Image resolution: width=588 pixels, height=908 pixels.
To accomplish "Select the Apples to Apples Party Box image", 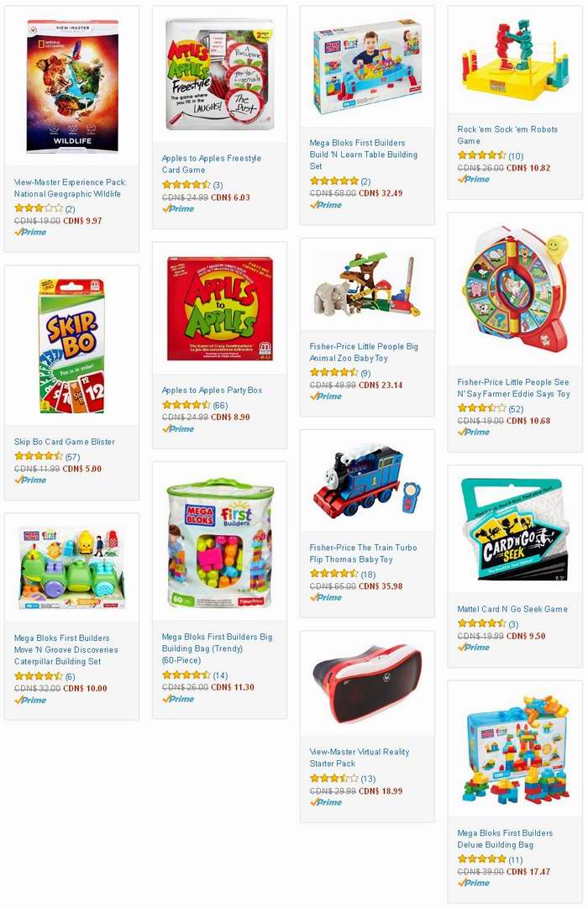I will [219, 308].
